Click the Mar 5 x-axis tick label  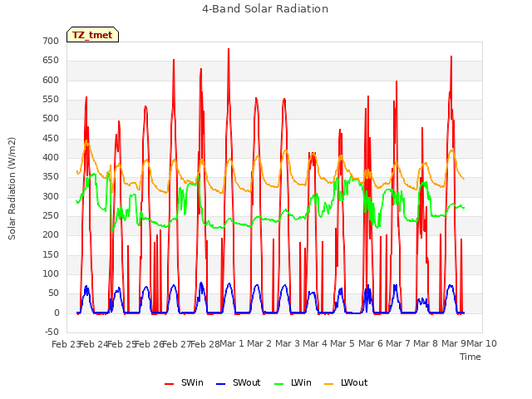(x=342, y=343)
